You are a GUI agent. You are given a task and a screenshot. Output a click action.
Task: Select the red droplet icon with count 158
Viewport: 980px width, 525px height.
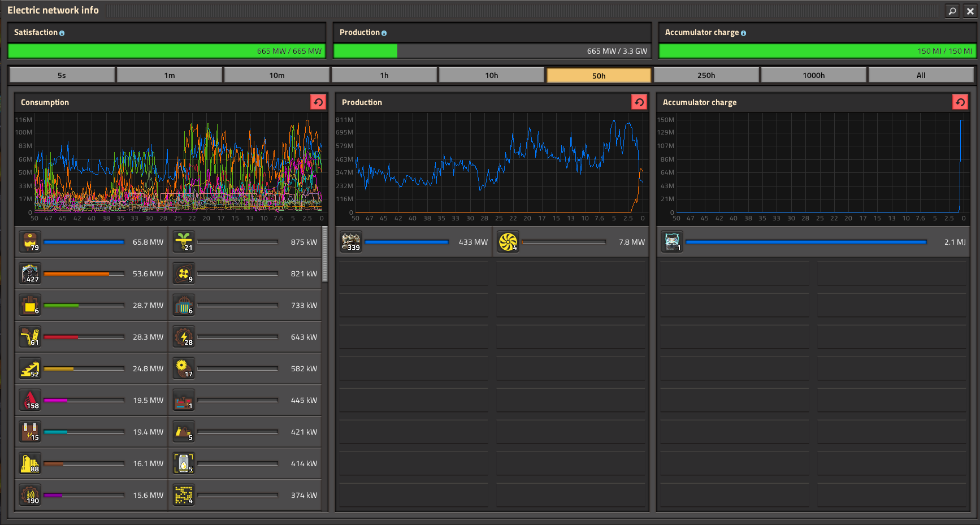30,400
